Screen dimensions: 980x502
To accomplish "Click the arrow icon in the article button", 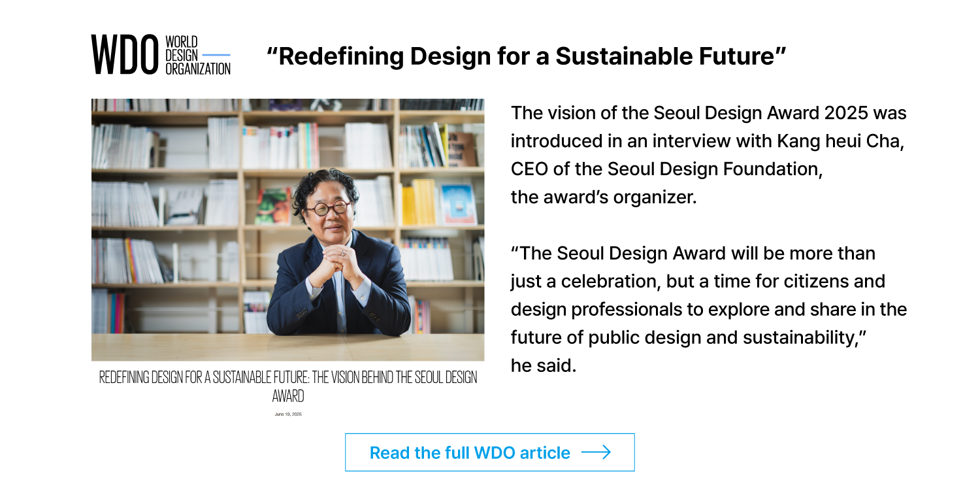I will (595, 452).
